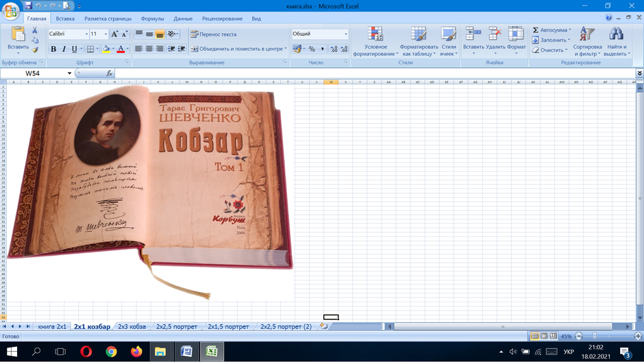Open Format as table (Форматировать как таблицу)
This screenshot has height=364, width=644.
[x=419, y=41]
